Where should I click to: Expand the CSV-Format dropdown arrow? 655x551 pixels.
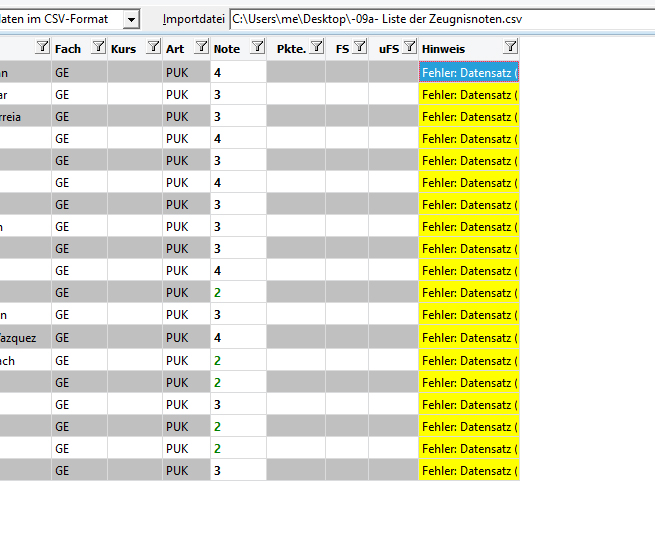(131, 20)
